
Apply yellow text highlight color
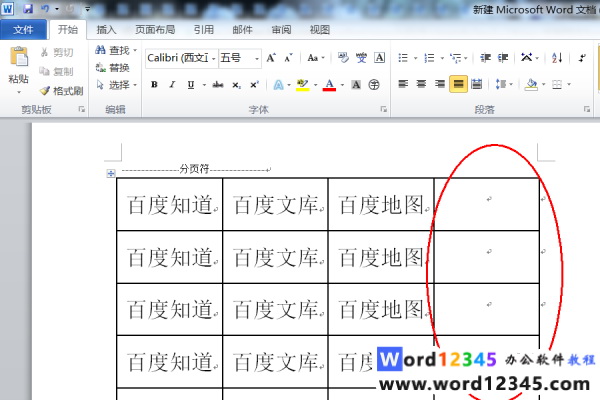pyautogui.click(x=302, y=85)
